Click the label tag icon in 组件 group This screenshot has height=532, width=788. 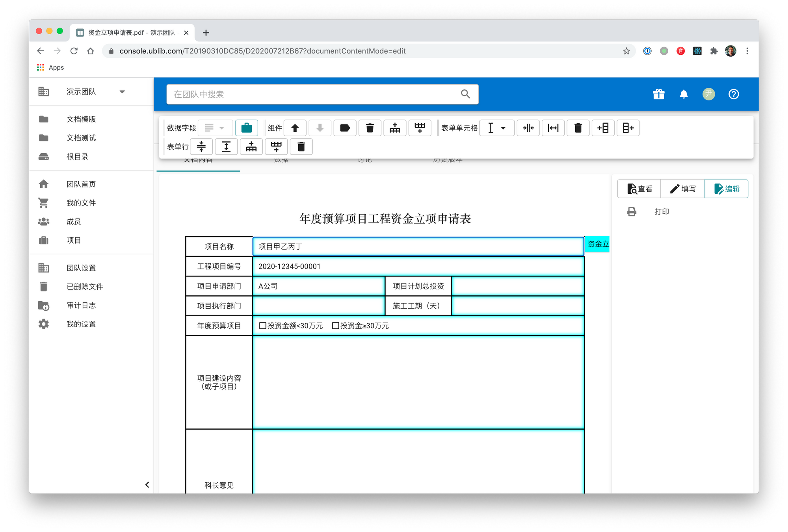coord(345,128)
